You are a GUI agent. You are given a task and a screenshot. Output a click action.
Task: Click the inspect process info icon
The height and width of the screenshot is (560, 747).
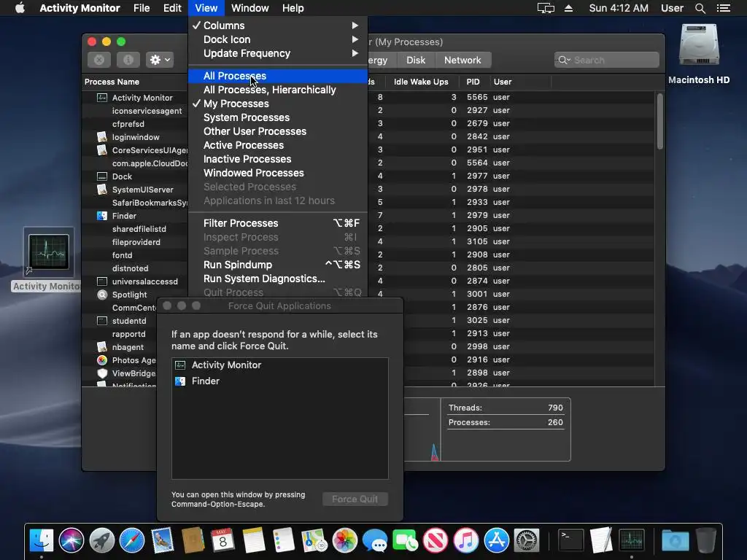click(128, 60)
